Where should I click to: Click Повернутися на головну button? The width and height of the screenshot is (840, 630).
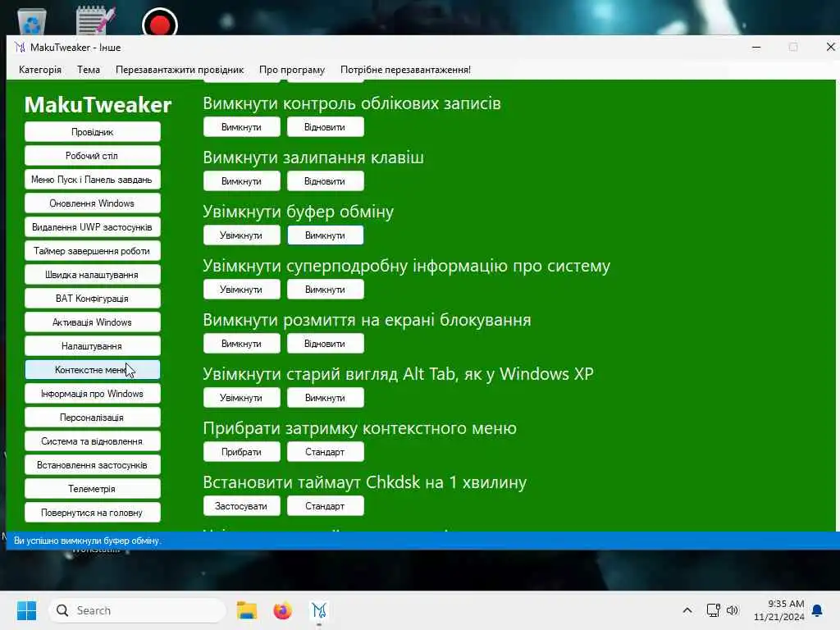[x=92, y=513]
